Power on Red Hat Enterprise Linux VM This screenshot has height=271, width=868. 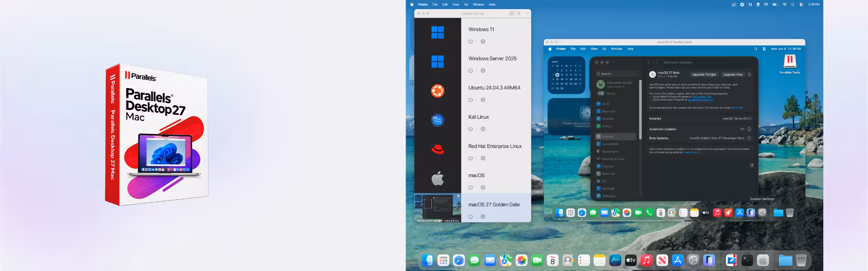pos(471,158)
